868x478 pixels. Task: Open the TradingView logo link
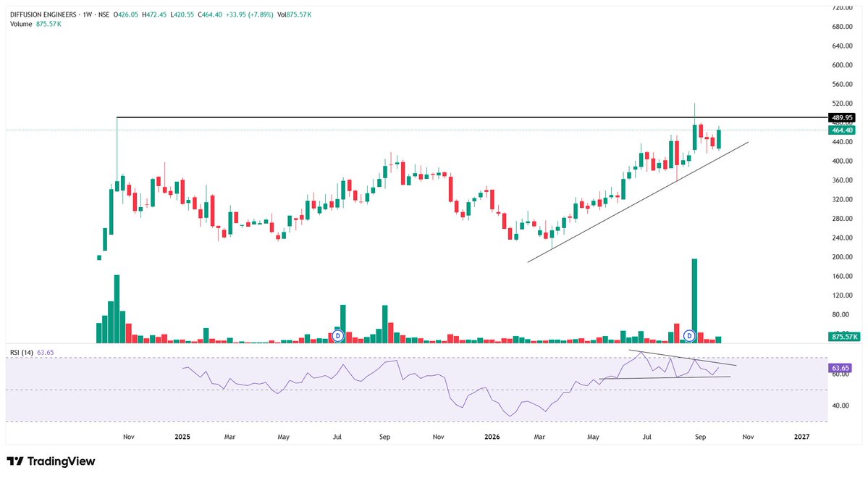point(51,461)
